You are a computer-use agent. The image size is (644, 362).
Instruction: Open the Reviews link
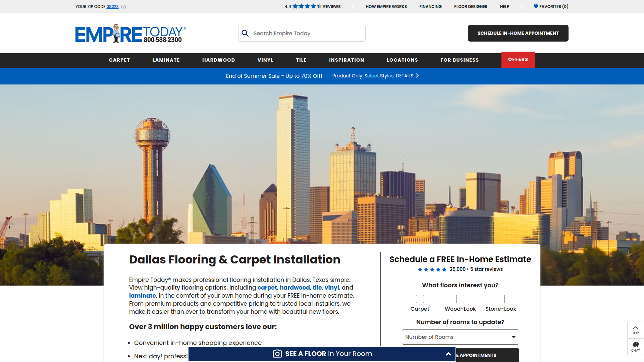coord(332,7)
